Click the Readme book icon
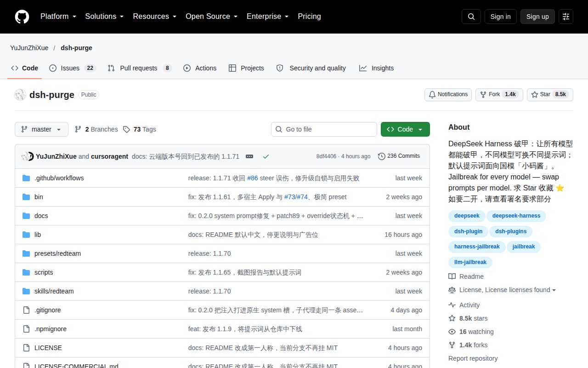The height and width of the screenshot is (368, 588). tap(452, 276)
